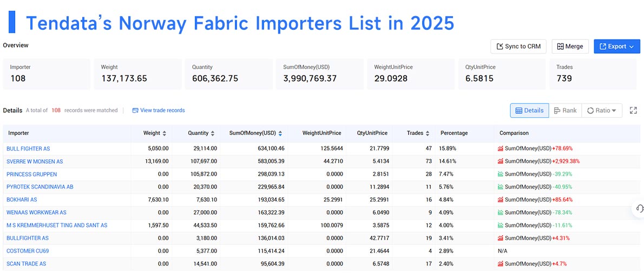Click the Comparison column header

pyautogui.click(x=514, y=133)
